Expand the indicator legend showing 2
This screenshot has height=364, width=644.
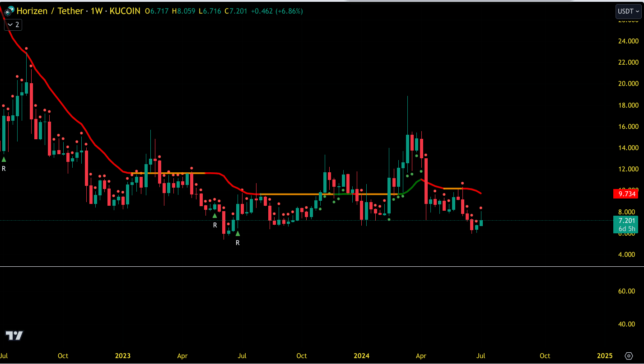click(x=13, y=25)
